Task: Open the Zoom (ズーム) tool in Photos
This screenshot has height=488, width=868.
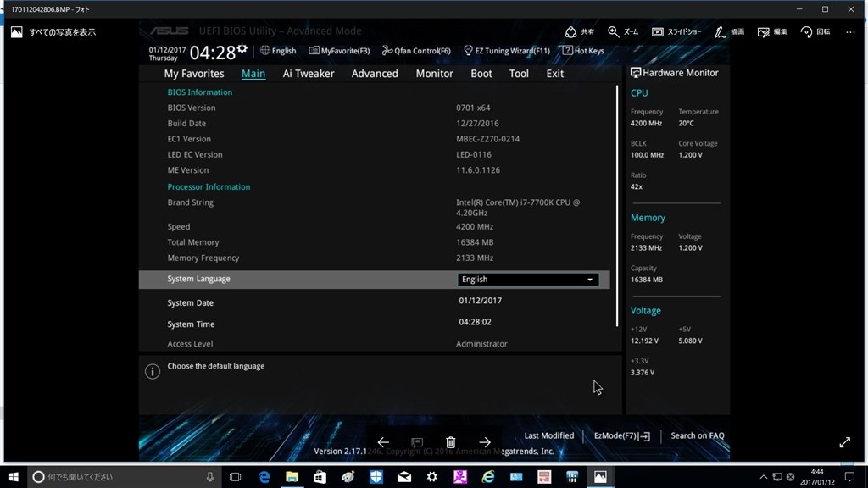Action: point(623,31)
